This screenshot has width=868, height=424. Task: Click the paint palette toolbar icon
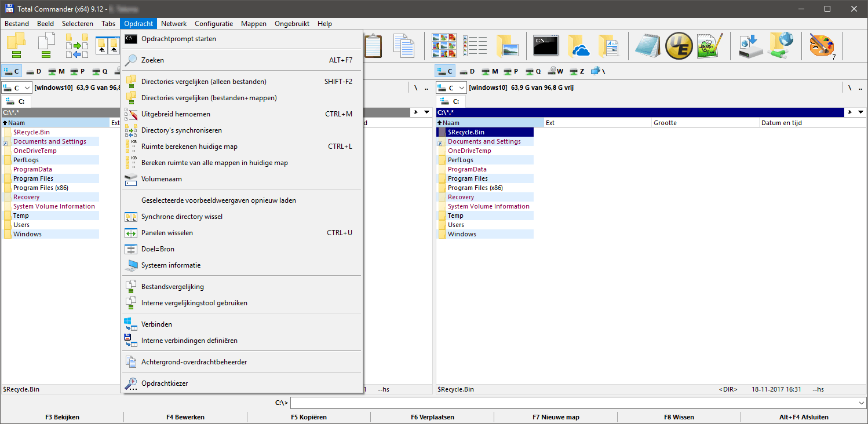click(822, 45)
